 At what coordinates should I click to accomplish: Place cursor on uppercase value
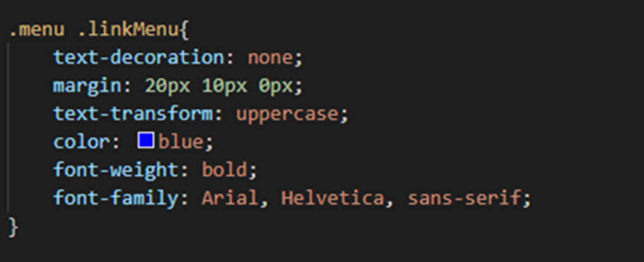[x=287, y=114]
